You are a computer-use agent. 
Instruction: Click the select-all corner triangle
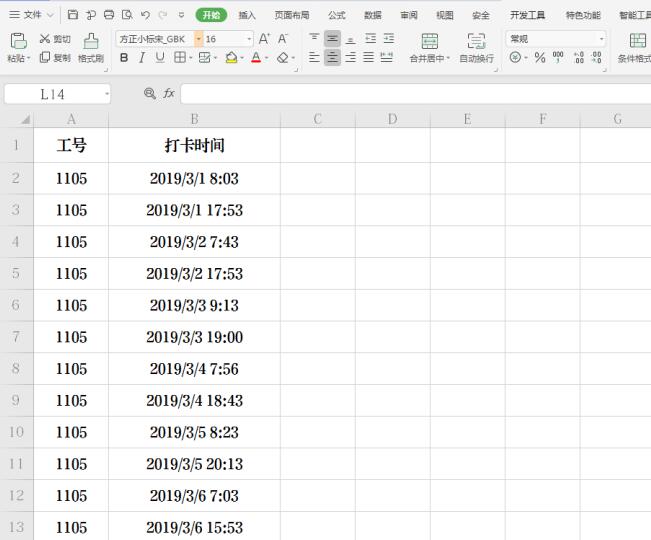point(26,120)
